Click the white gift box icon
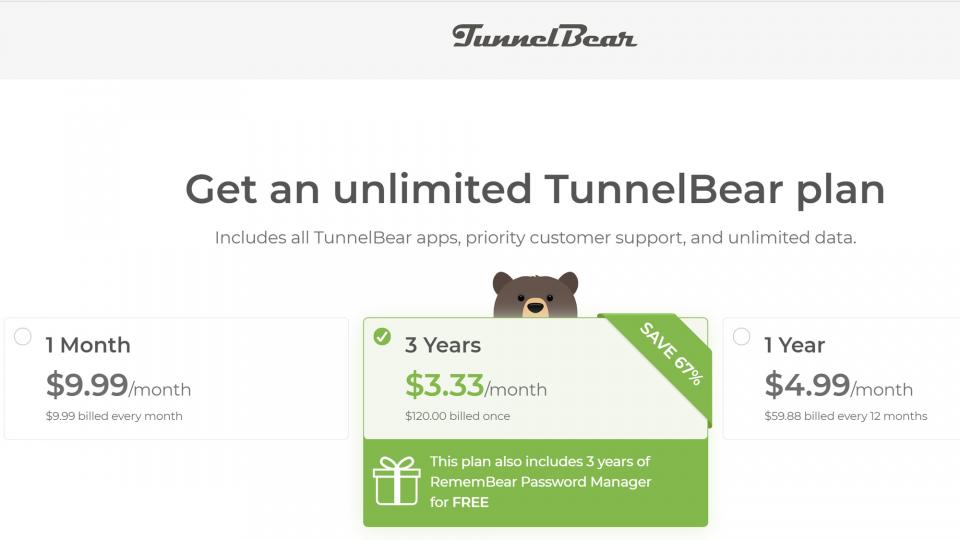 click(396, 481)
